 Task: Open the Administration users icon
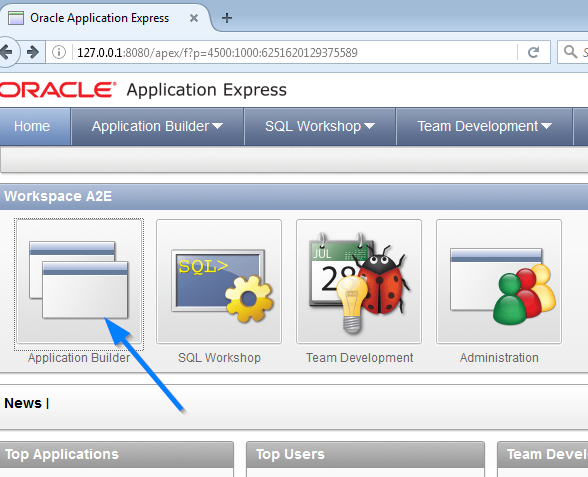(499, 281)
